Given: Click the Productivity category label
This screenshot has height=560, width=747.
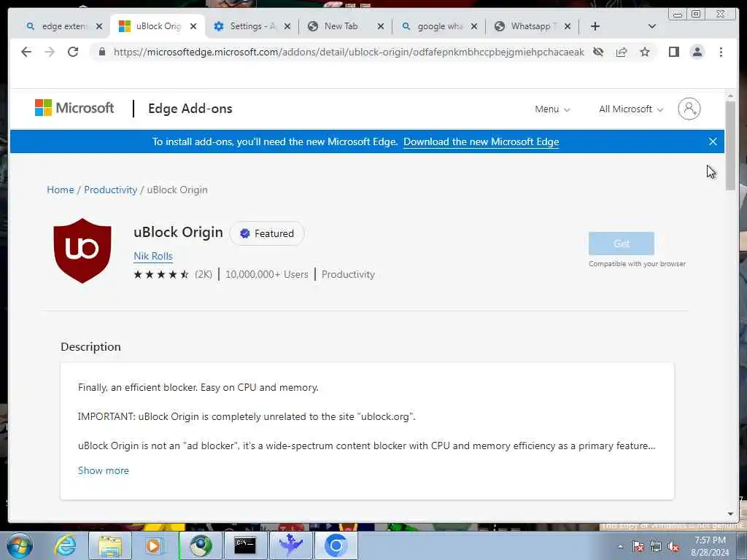Looking at the screenshot, I should pos(348,274).
